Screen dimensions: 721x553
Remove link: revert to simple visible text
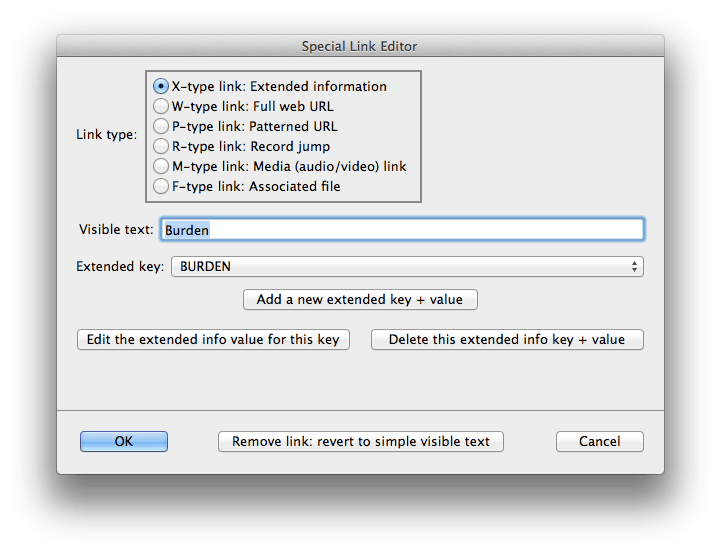click(x=361, y=441)
